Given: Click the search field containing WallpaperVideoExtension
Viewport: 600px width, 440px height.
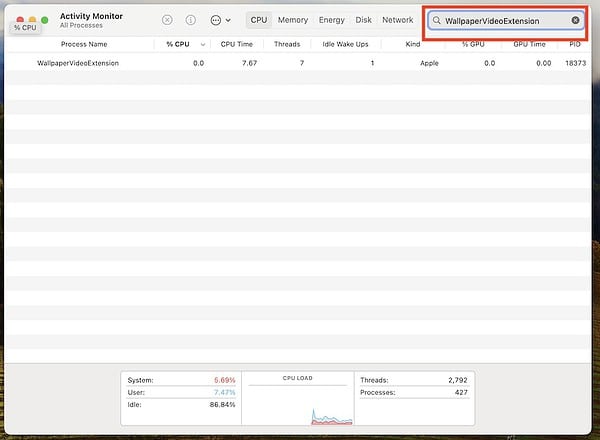Looking at the screenshot, I should pos(505,20).
